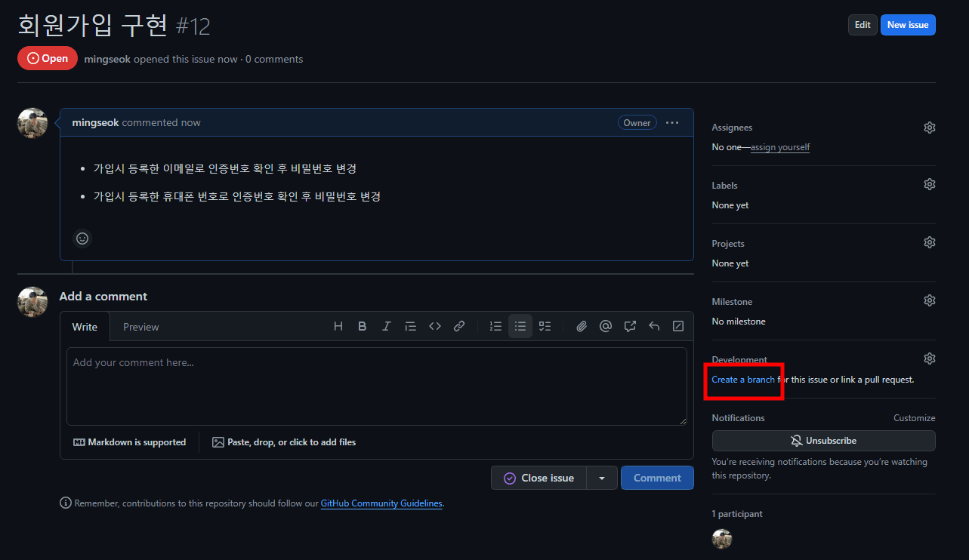Attach files using paperclip icon
The height and width of the screenshot is (560, 969).
582,327
